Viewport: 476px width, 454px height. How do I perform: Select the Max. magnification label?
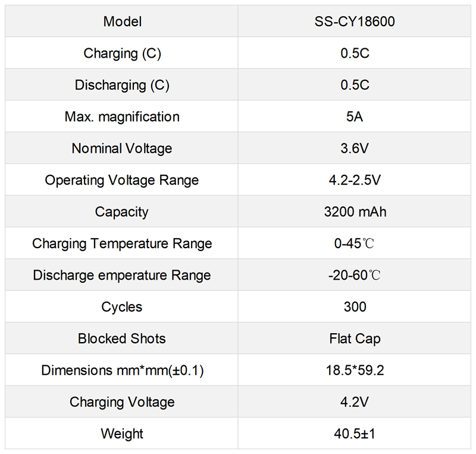click(122, 117)
